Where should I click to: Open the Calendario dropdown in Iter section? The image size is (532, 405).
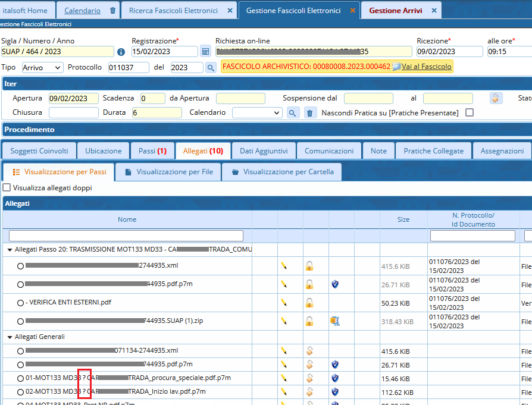tap(257, 112)
